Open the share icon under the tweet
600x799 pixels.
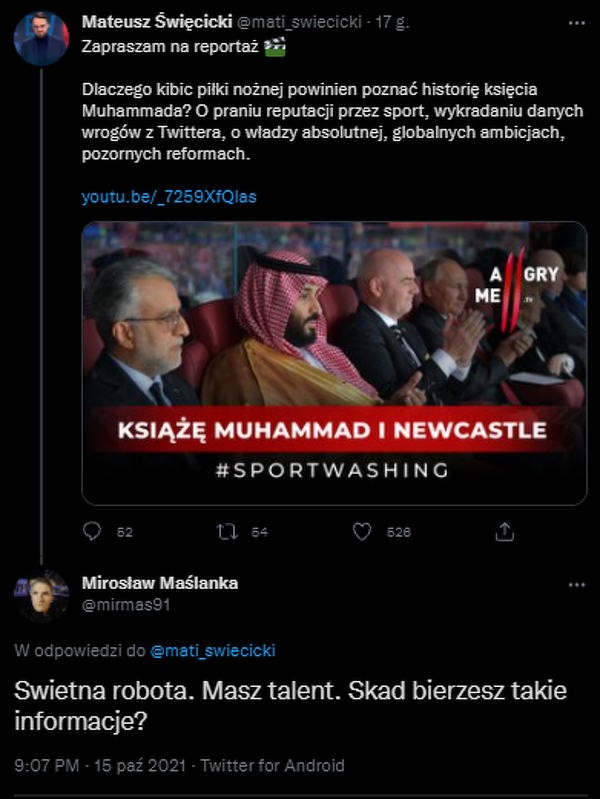[x=506, y=531]
